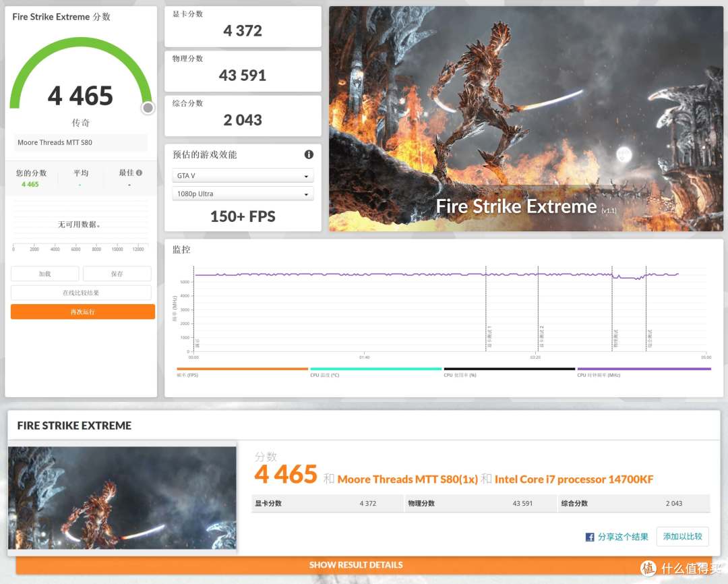Open 分享这个结果 share link
The height and width of the screenshot is (584, 728).
[x=623, y=537]
